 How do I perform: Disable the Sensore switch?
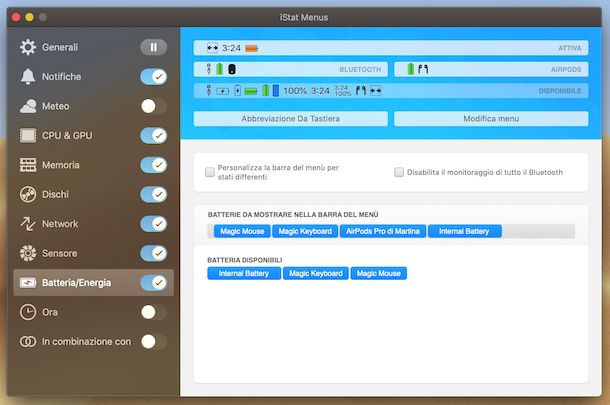click(x=154, y=253)
